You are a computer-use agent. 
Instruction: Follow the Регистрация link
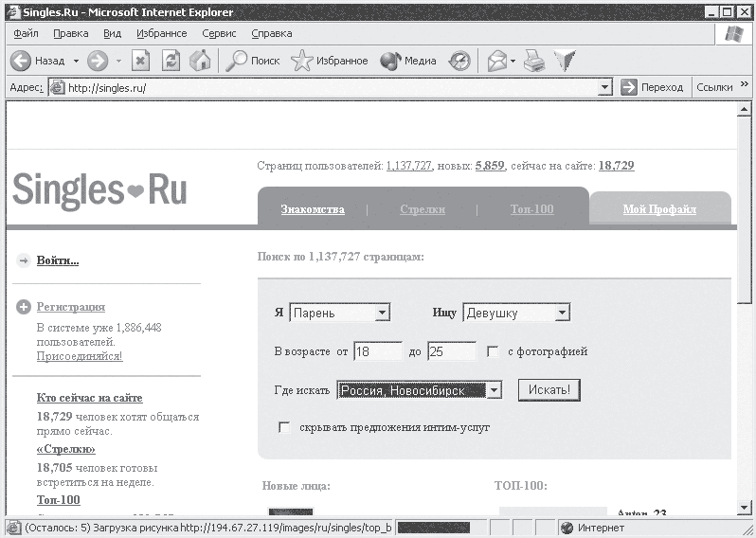tap(71, 307)
